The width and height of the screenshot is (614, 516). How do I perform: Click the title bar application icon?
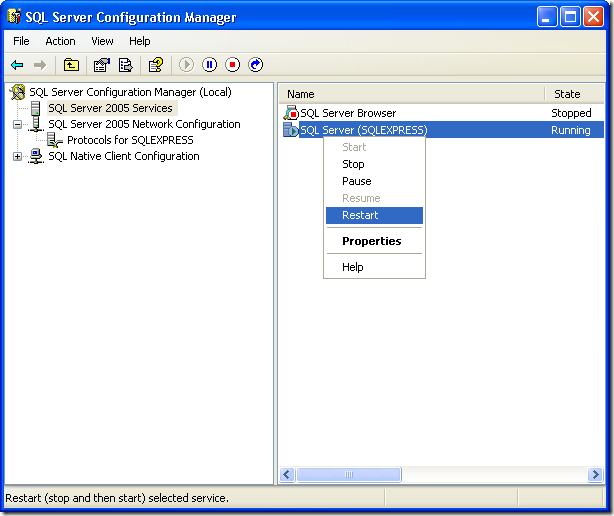[14, 16]
